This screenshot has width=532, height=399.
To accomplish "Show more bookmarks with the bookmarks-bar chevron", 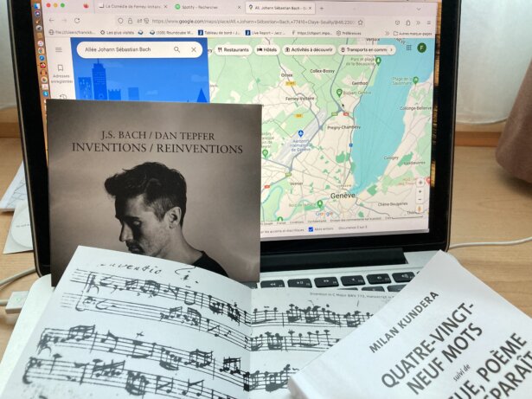I will 388,33.
